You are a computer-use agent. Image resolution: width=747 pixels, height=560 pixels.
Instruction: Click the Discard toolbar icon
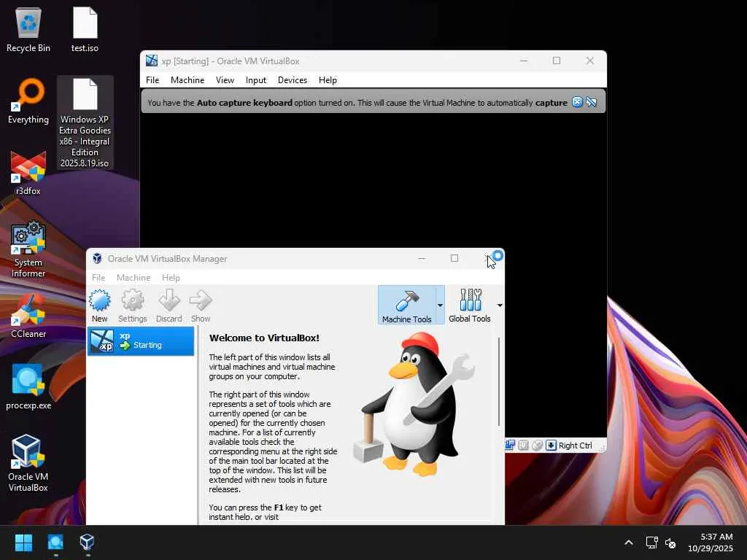(169, 306)
